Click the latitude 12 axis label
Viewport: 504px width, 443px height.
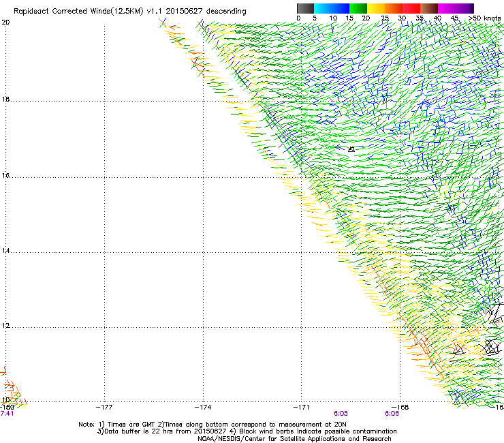[5, 326]
